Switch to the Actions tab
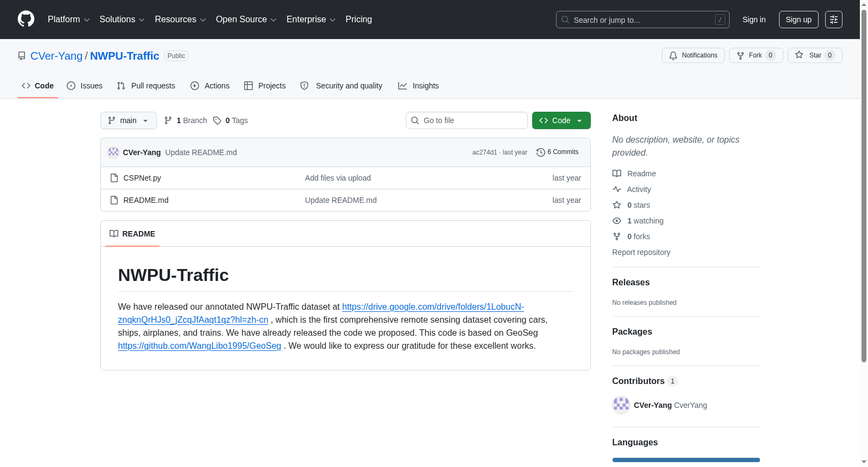Viewport: 868px width, 467px height. 210,86
